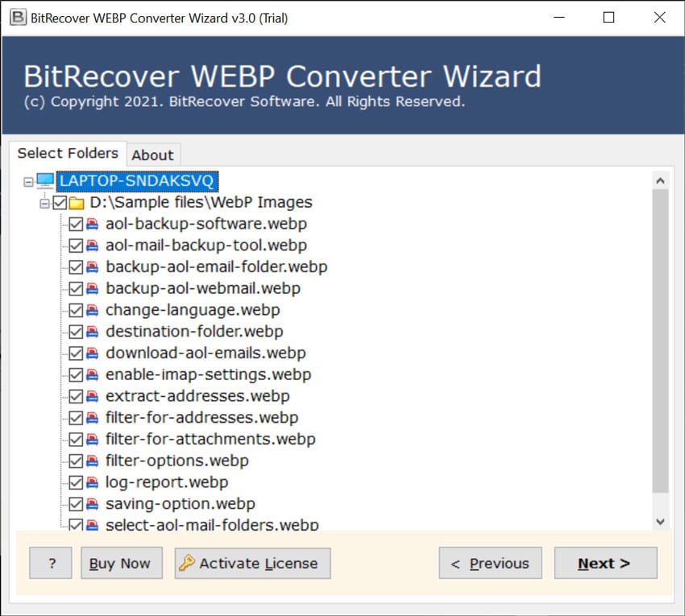Click the folder icon for WebP Images
Image resolution: width=685 pixels, height=616 pixels.
[77, 203]
